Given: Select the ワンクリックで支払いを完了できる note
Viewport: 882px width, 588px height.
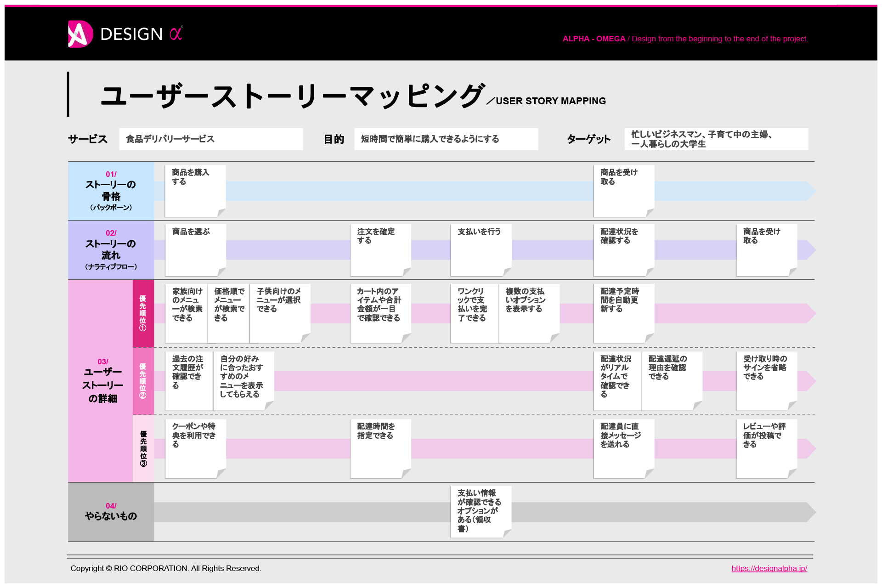Looking at the screenshot, I should pyautogui.click(x=475, y=313).
